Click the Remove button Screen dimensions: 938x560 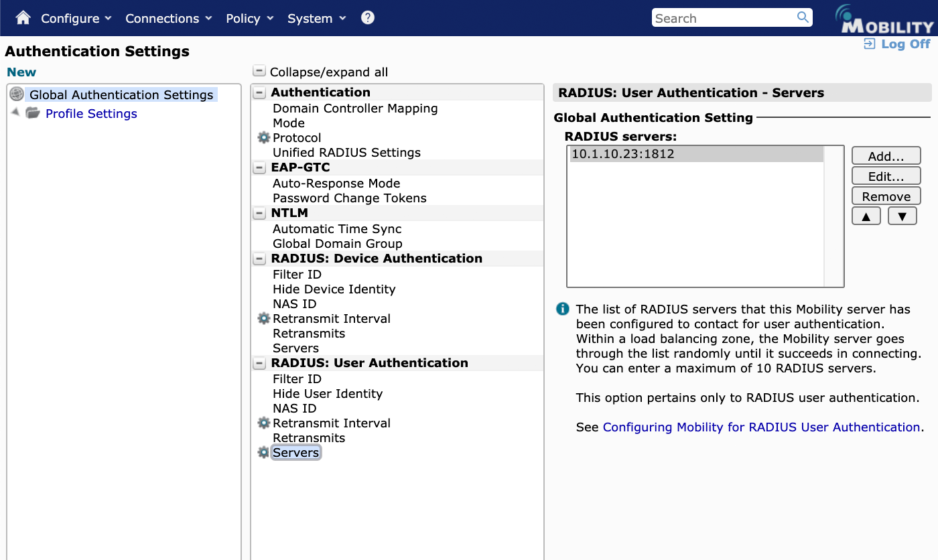pos(886,196)
